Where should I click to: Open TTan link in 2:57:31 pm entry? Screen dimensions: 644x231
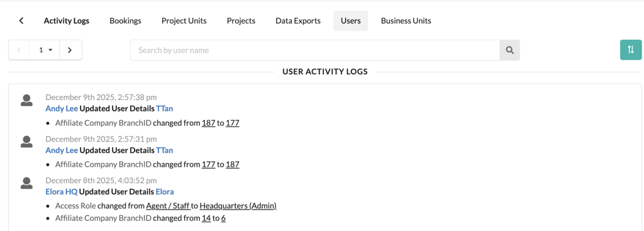click(x=165, y=150)
